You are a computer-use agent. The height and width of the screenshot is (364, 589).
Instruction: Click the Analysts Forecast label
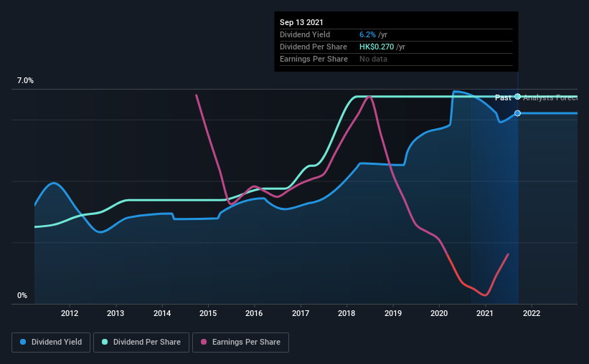coord(550,97)
